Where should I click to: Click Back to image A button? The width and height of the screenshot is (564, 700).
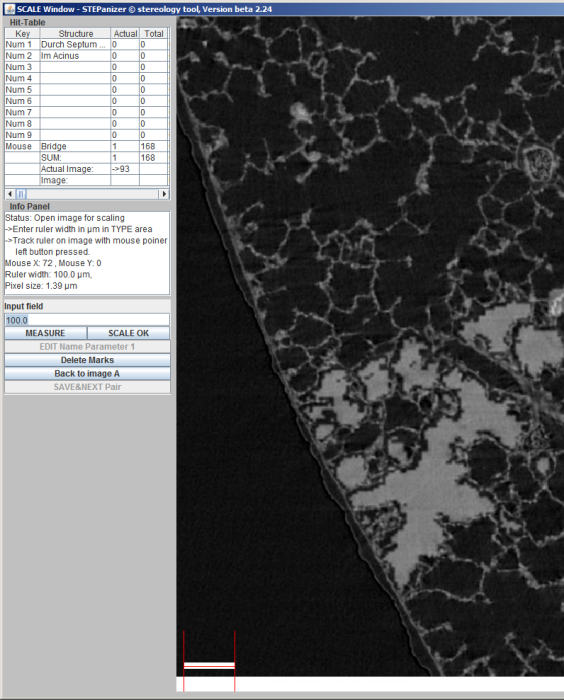pyautogui.click(x=87, y=373)
